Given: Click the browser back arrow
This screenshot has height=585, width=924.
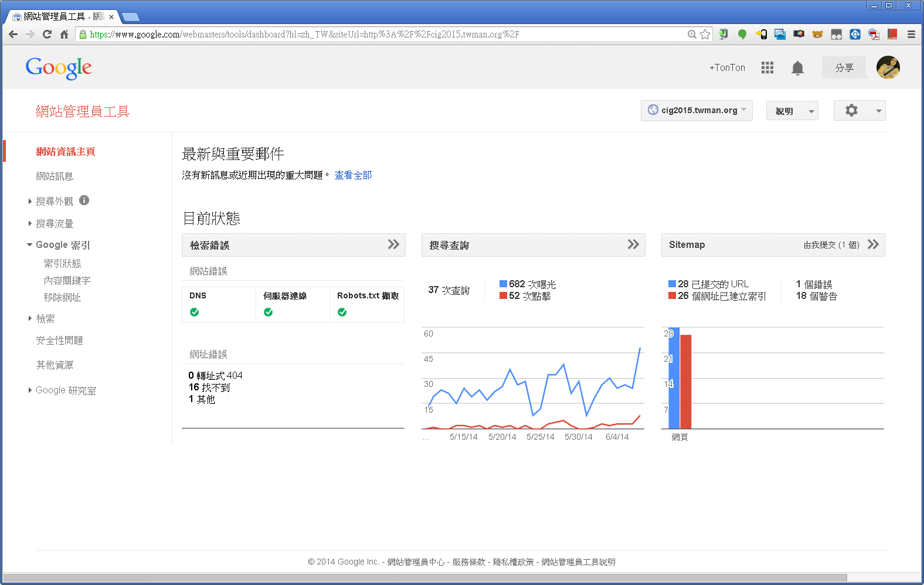Looking at the screenshot, I should point(13,35).
